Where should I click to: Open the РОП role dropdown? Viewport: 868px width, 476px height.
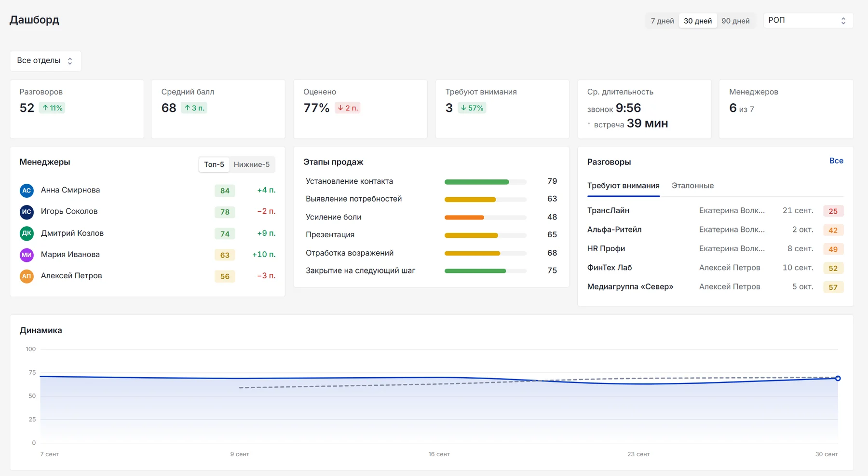tap(808, 20)
